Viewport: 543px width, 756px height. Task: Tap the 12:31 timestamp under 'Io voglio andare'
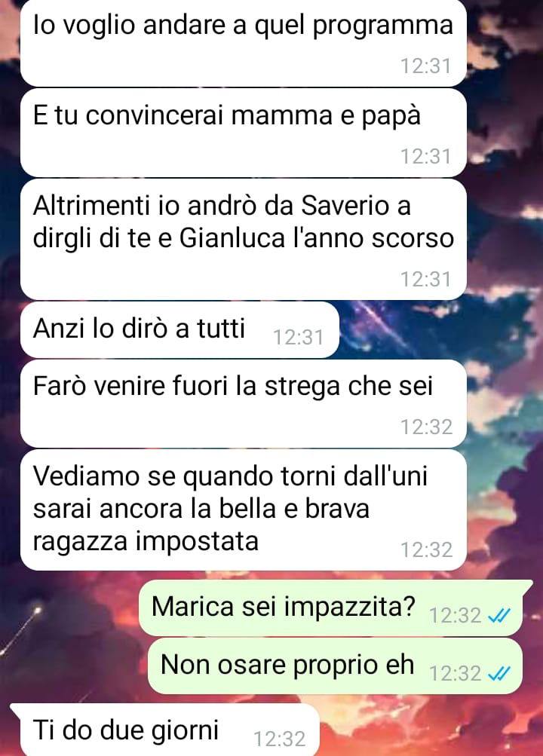click(x=426, y=66)
